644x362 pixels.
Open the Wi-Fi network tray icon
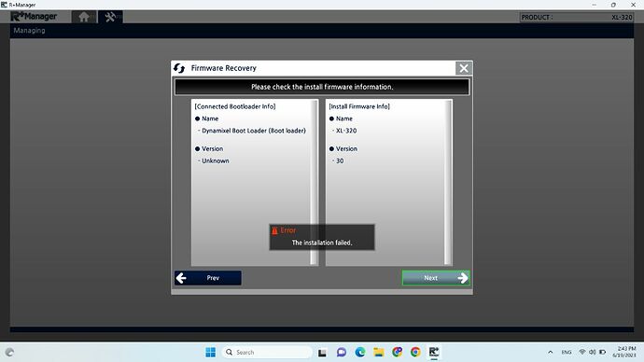(x=582, y=352)
